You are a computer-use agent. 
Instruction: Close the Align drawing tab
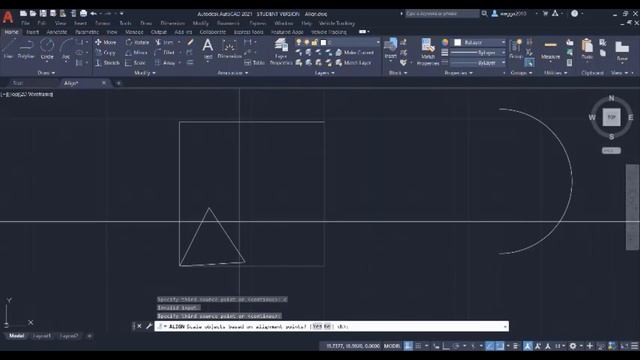pyautogui.click(x=104, y=83)
